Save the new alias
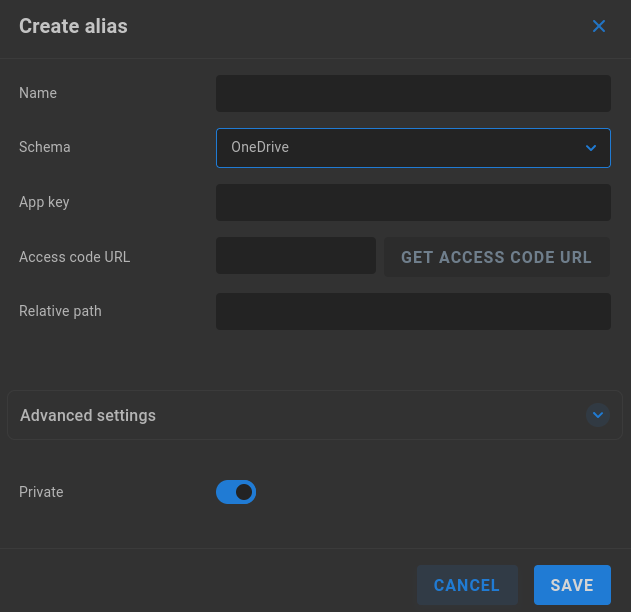Image resolution: width=631 pixels, height=612 pixels. click(x=572, y=585)
